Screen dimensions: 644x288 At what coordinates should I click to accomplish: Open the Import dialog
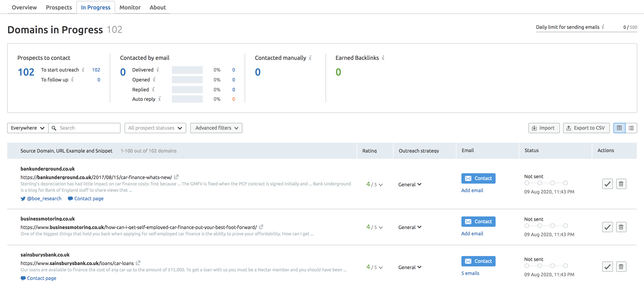544,128
